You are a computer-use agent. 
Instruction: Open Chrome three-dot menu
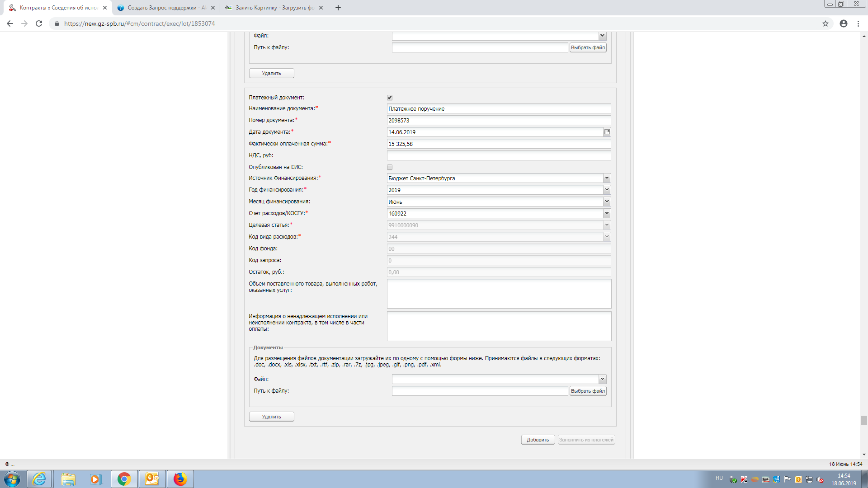(858, 23)
